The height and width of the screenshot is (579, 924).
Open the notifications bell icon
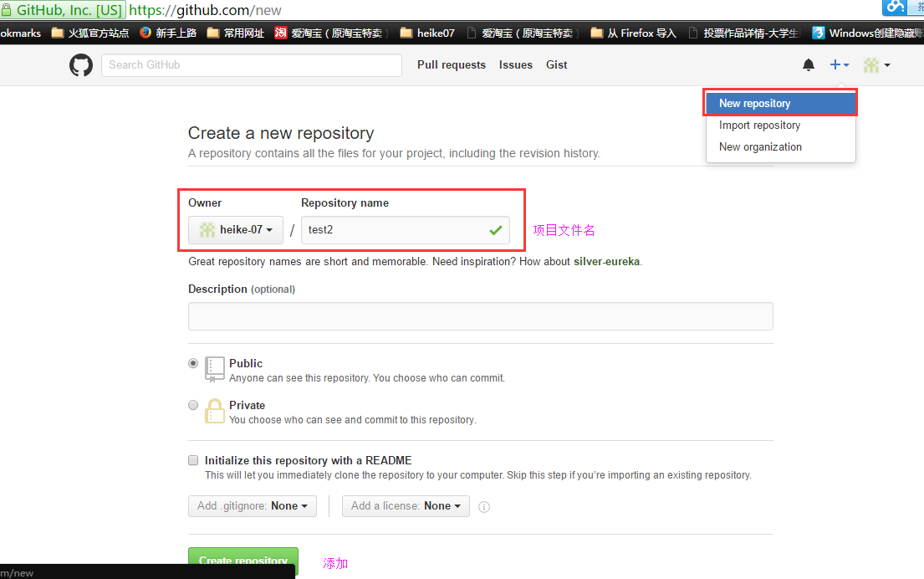click(809, 65)
